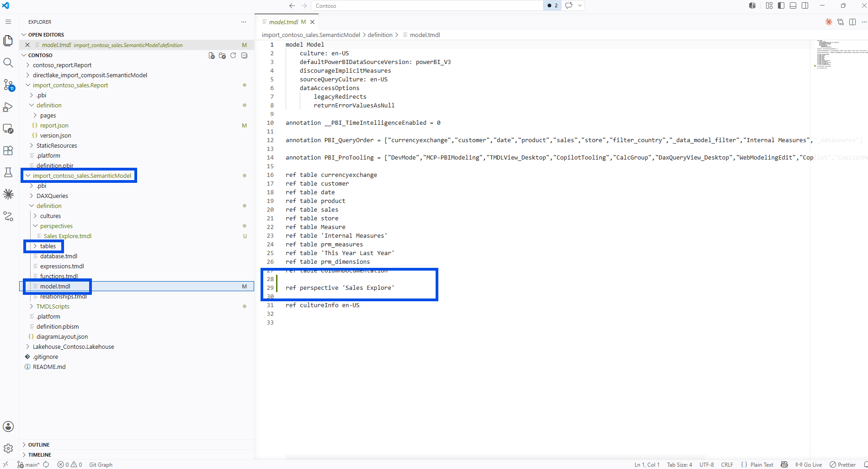868x469 pixels.
Task: Click the editor minimap preview
Action: point(839,53)
